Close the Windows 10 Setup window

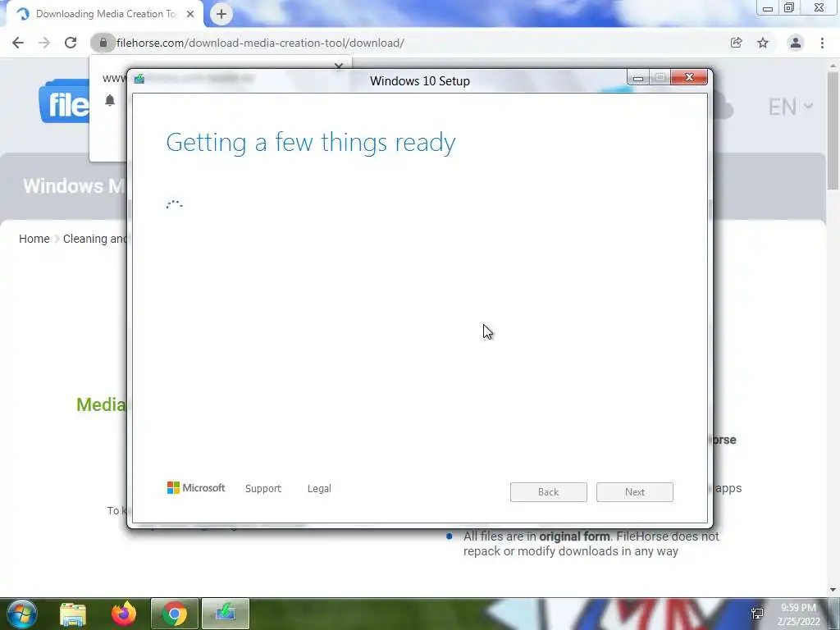689,78
